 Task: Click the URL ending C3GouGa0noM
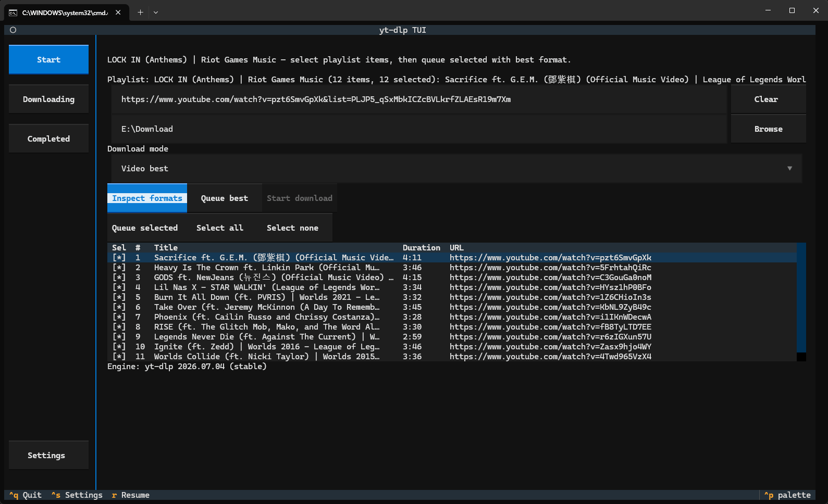(550, 278)
